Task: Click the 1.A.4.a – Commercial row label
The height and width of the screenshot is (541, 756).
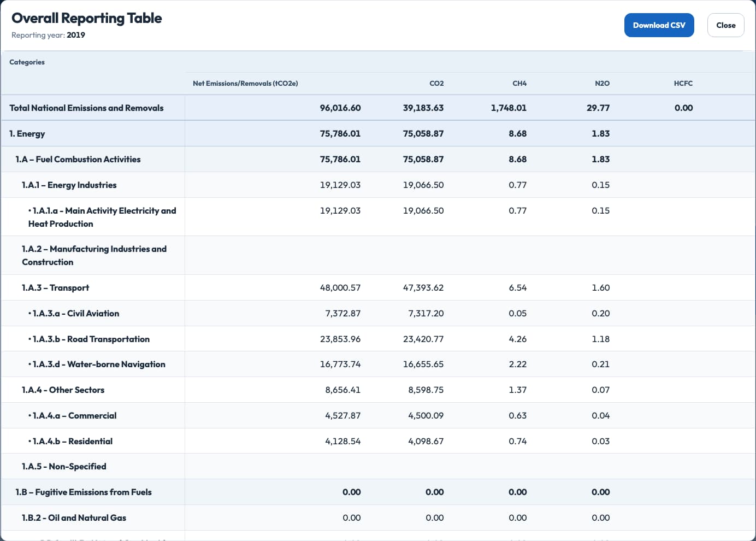Action: [73, 415]
